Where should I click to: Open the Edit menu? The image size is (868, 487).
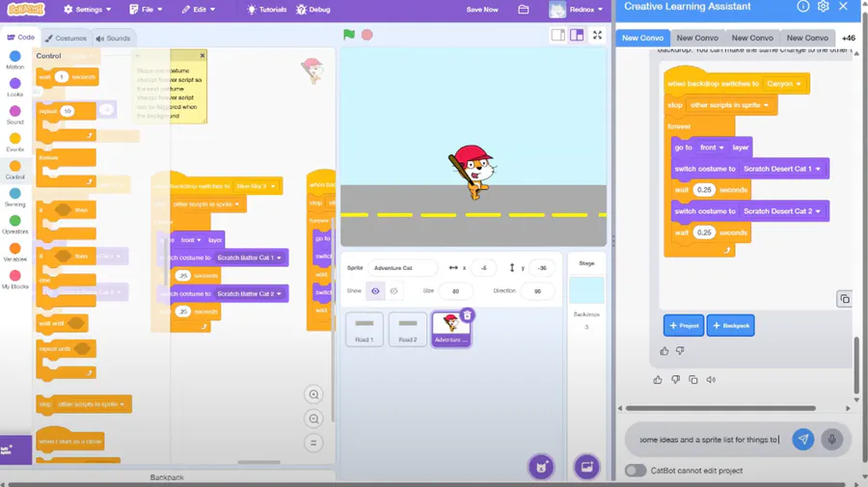(x=199, y=10)
